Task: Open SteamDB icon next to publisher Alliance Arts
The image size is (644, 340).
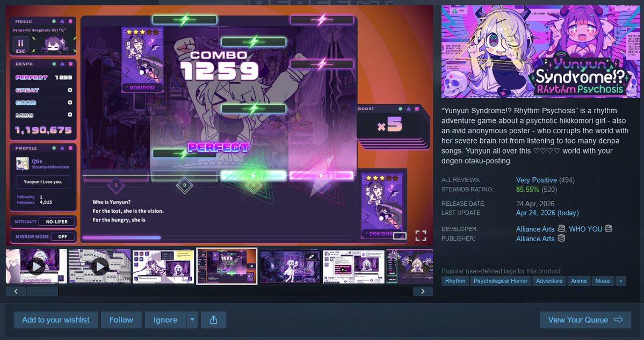Action: pyautogui.click(x=561, y=238)
